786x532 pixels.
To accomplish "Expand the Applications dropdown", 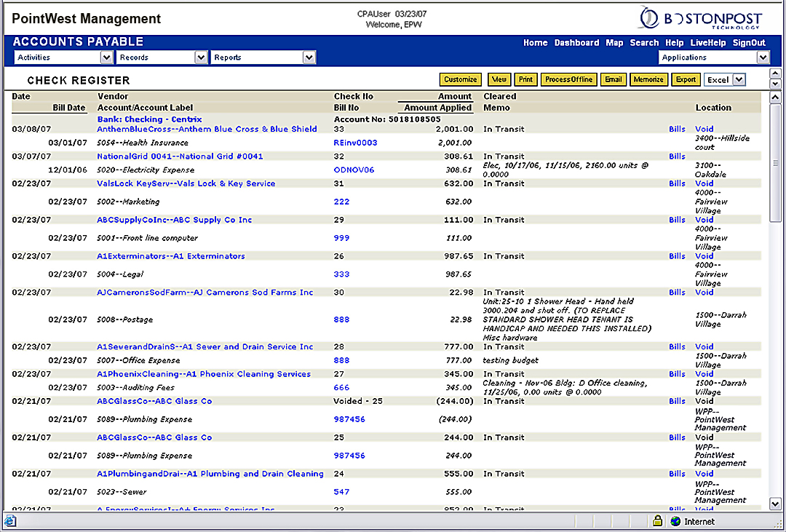I will click(x=713, y=57).
